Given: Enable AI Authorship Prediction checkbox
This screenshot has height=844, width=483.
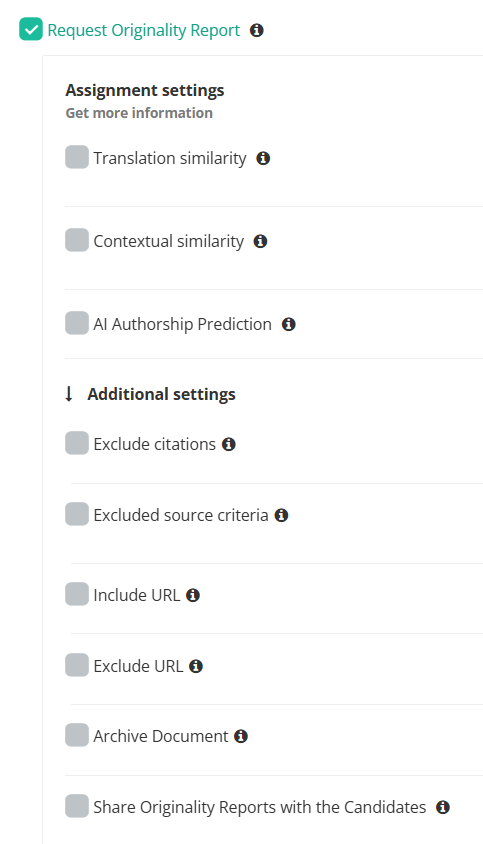Looking at the screenshot, I should (x=77, y=322).
